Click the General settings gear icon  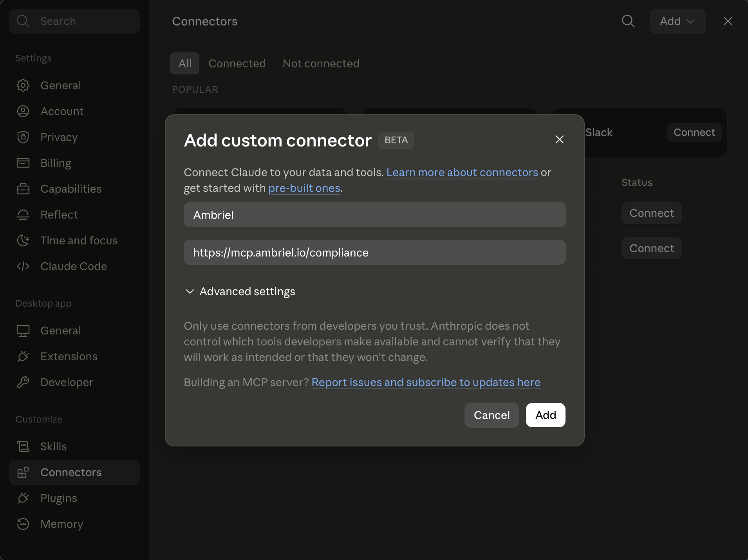(23, 85)
